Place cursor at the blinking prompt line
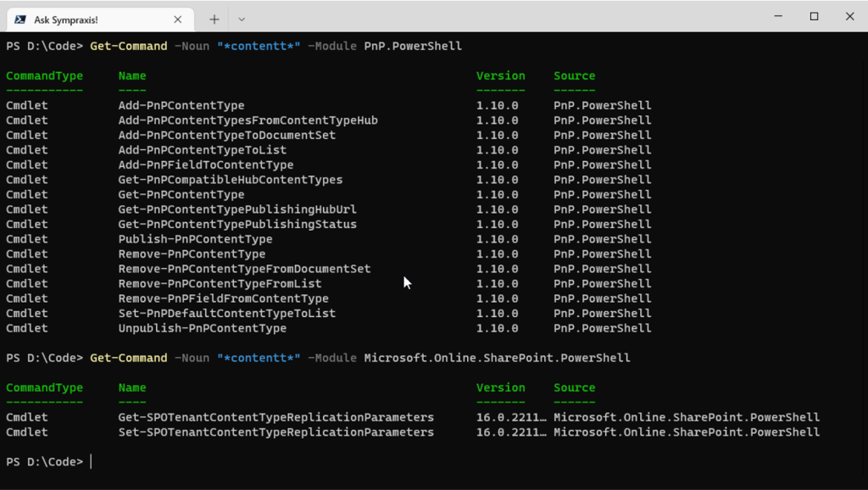 click(x=91, y=461)
